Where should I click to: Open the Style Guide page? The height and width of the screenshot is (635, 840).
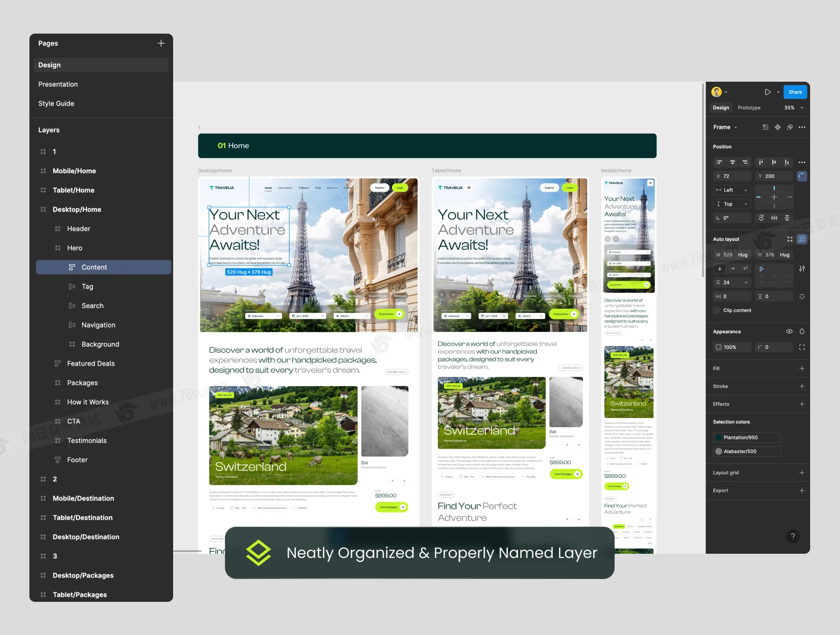56,104
